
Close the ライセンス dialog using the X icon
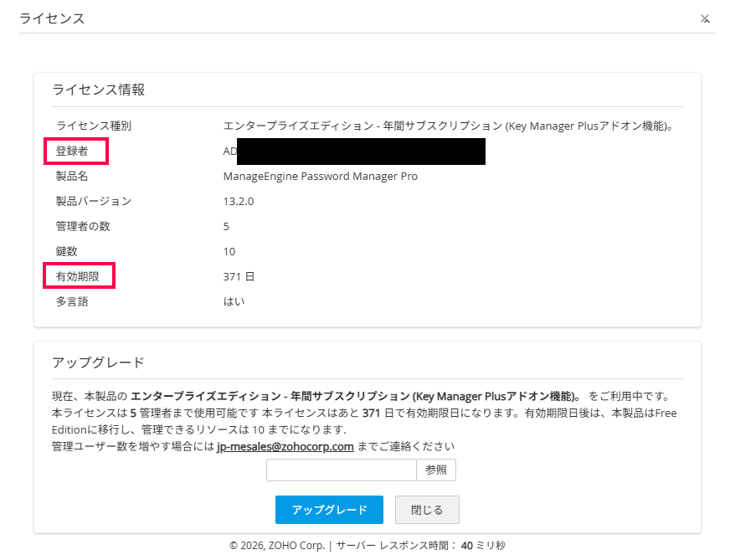point(705,18)
